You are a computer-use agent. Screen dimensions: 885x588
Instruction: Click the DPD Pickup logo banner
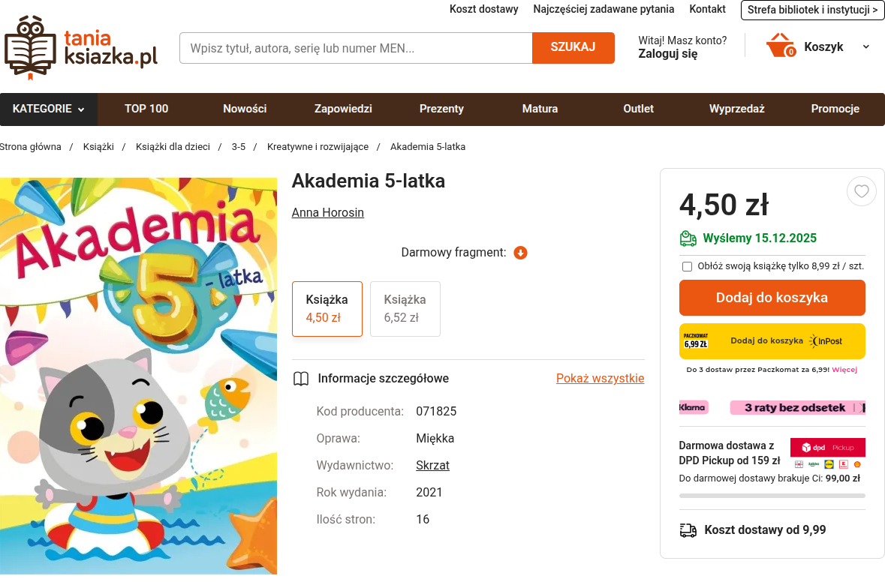click(827, 448)
